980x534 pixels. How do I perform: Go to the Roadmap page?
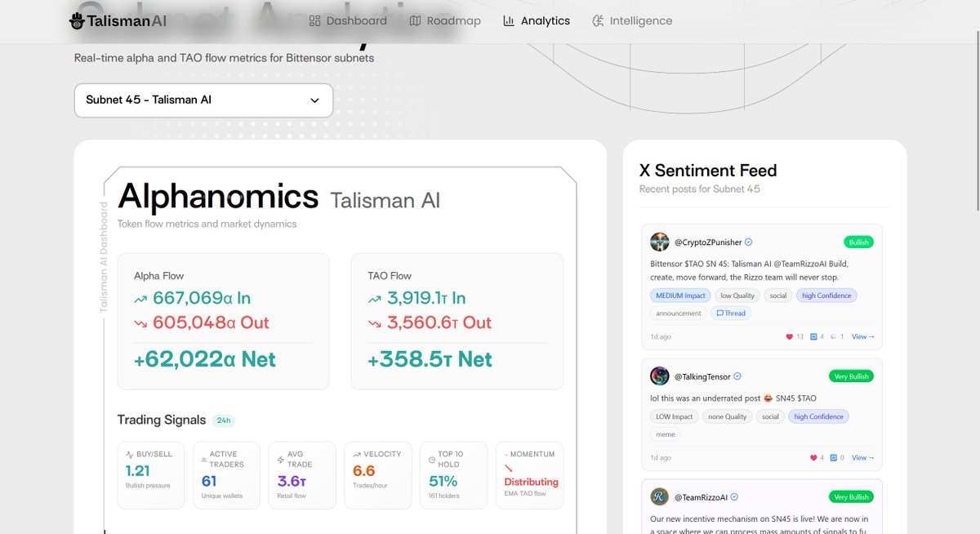[x=445, y=20]
